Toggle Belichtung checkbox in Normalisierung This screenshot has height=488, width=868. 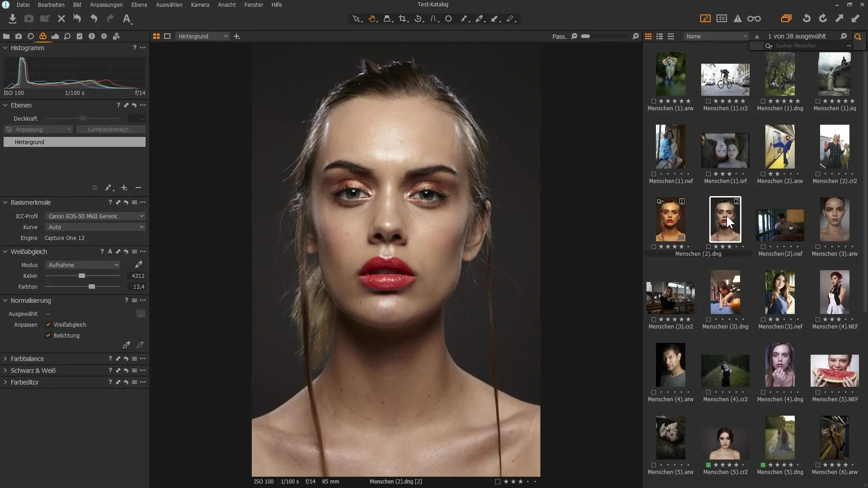pyautogui.click(x=48, y=335)
